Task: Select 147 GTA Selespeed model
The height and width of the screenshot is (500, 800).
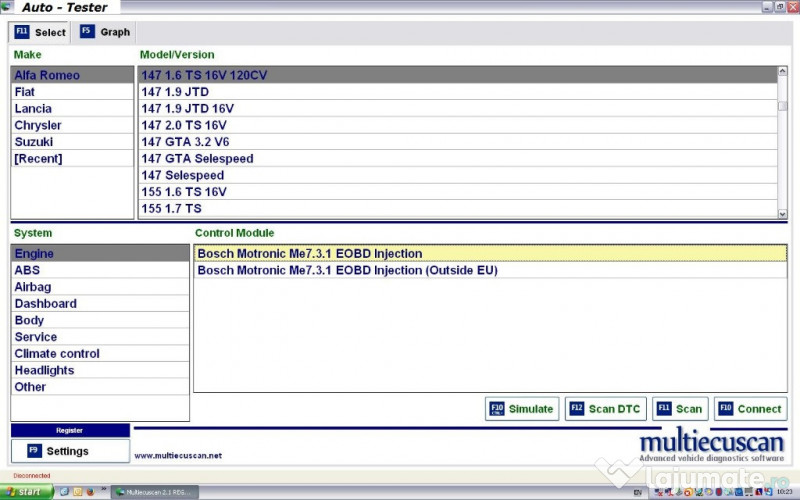Action: pos(458,159)
